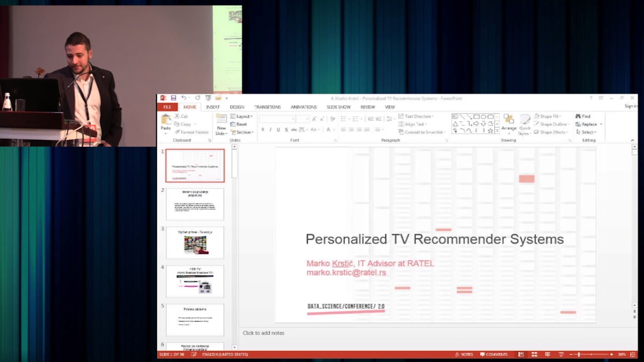Toggle italic formatting
The image size is (644, 362).
[x=270, y=130]
